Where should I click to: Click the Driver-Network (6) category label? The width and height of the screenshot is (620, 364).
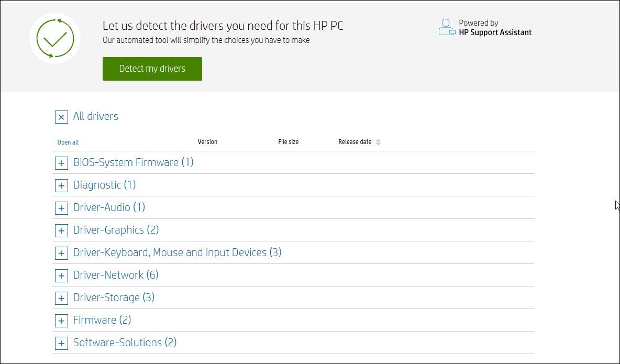(116, 275)
